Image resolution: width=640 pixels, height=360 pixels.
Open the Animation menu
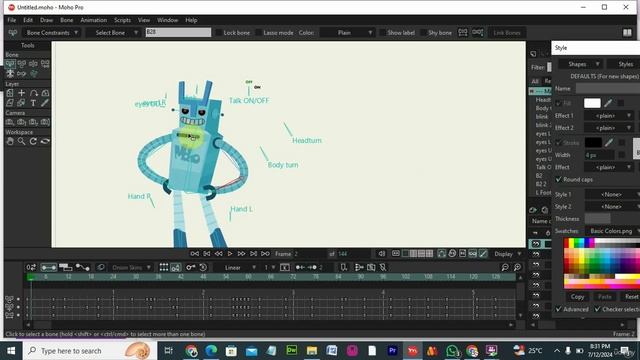point(93,20)
